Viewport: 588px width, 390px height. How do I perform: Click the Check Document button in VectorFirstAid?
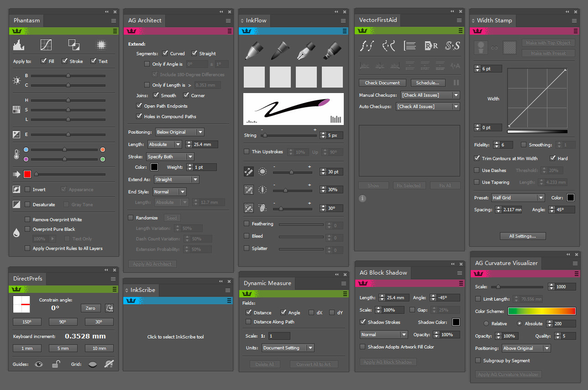coord(382,83)
